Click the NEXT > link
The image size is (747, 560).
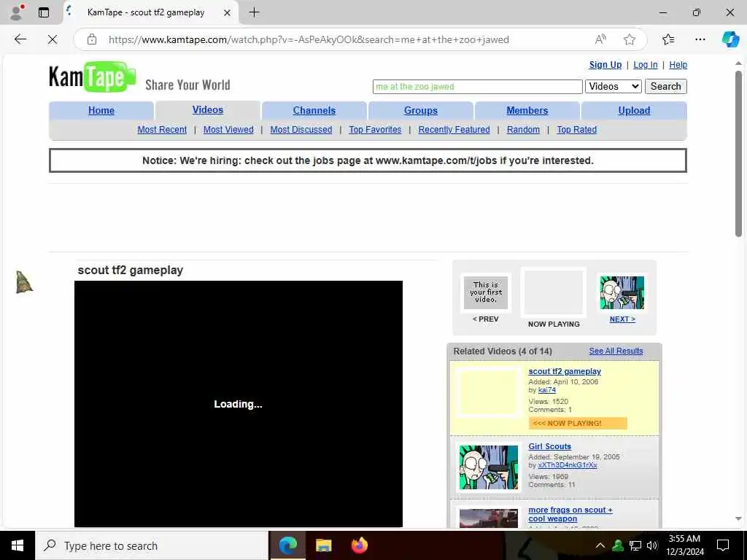[622, 319]
